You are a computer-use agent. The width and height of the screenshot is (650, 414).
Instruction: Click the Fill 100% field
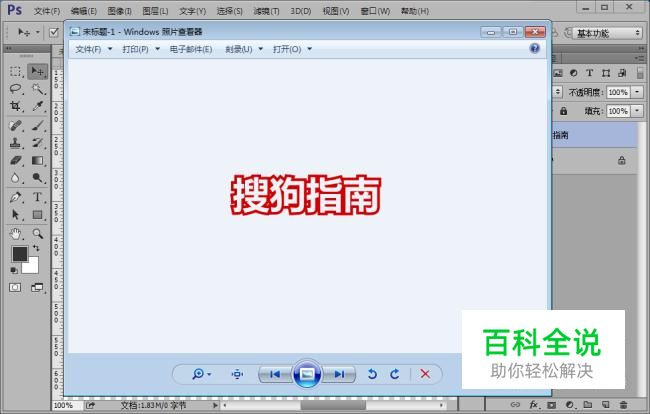(x=618, y=111)
